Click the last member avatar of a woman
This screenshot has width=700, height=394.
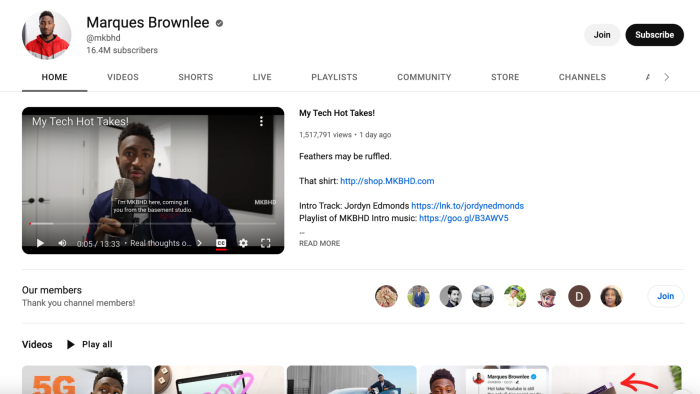point(611,296)
